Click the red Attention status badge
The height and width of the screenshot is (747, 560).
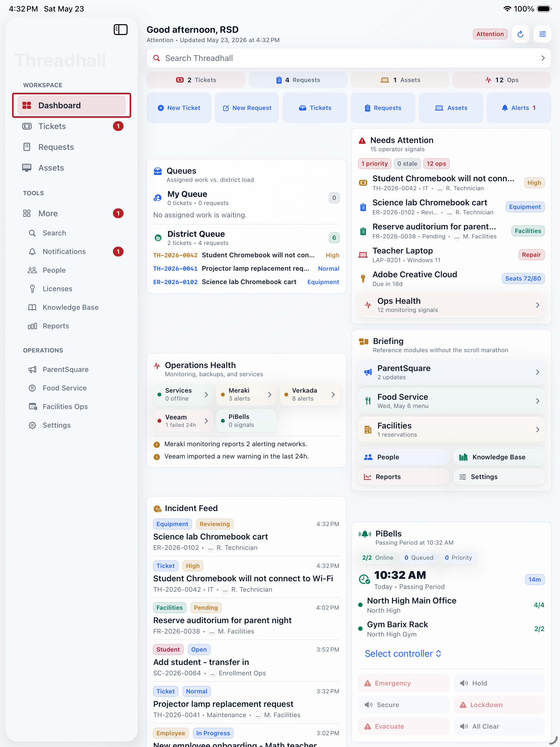490,34
